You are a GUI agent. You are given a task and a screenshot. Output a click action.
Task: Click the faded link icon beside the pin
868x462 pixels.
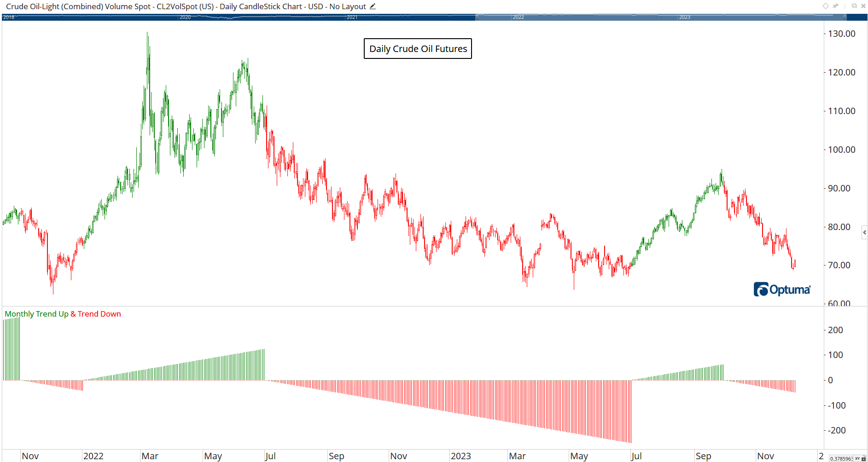[845, 6]
